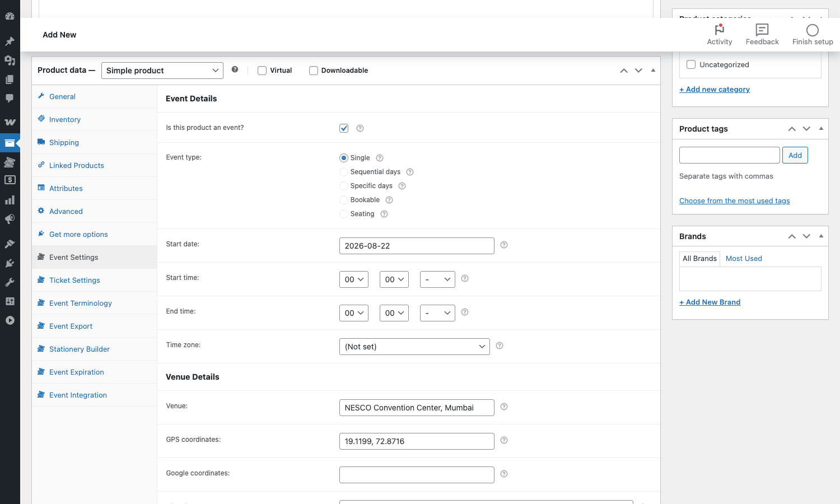Open Pages icon in admin sidebar
Image resolution: width=840 pixels, height=504 pixels.
pos(10,80)
